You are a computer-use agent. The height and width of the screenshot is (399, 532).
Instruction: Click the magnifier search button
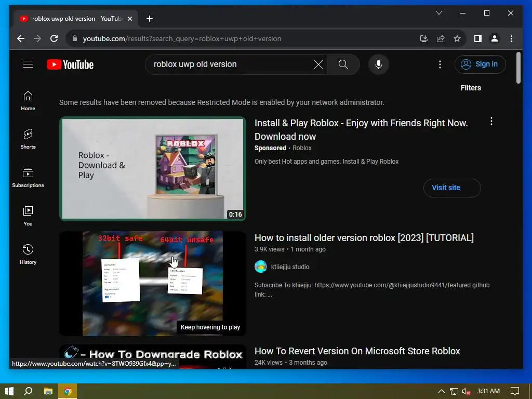[343, 64]
